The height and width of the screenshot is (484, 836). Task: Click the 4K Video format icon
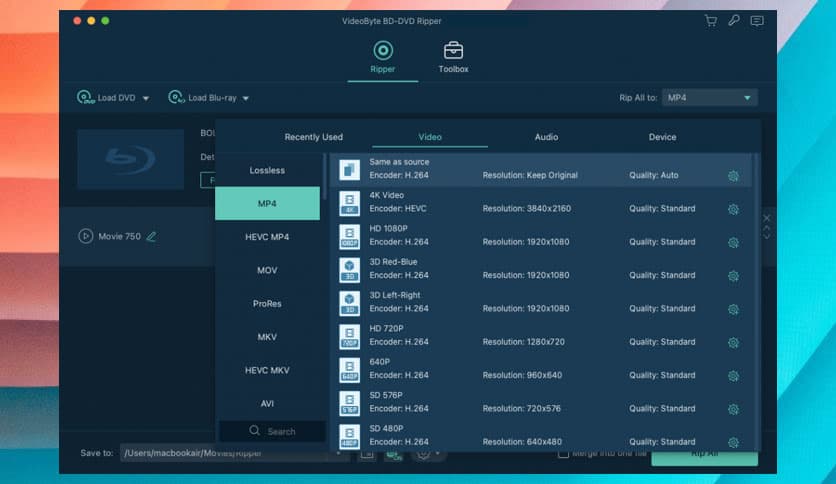349,203
